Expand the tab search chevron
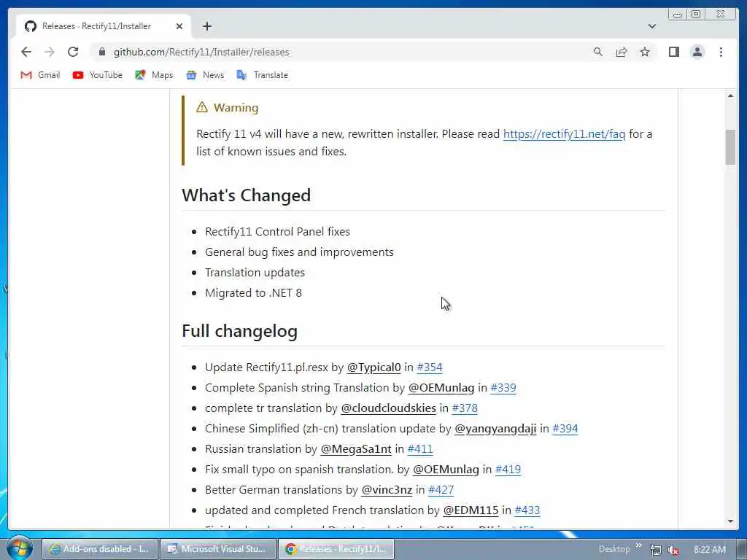Screen dimensions: 747x560 [x=651, y=26]
